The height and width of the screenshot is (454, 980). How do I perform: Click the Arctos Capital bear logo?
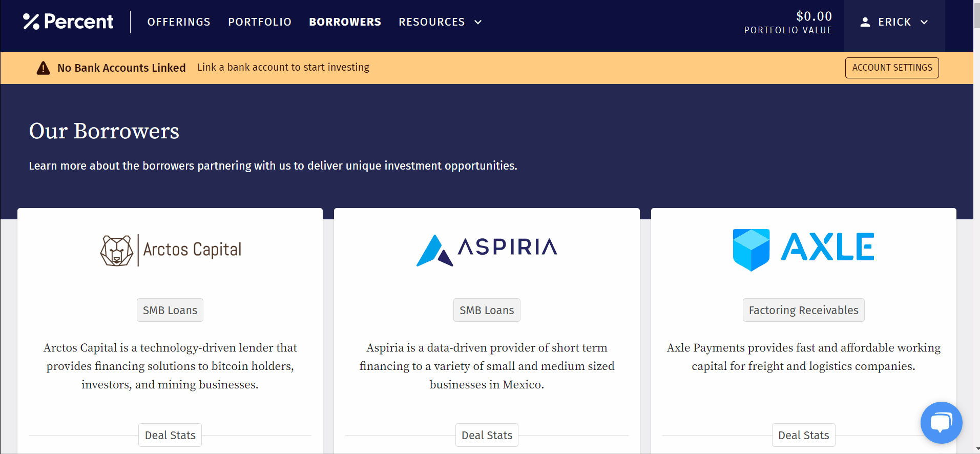click(117, 251)
